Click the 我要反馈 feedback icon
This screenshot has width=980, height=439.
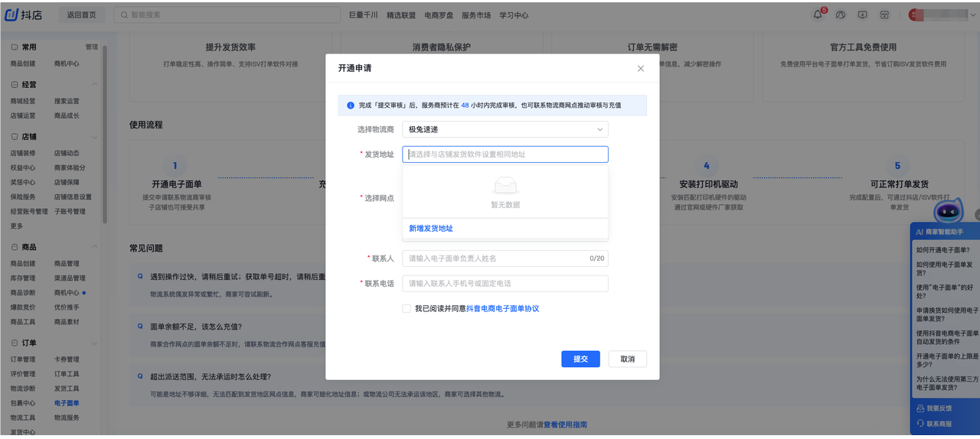tap(920, 408)
